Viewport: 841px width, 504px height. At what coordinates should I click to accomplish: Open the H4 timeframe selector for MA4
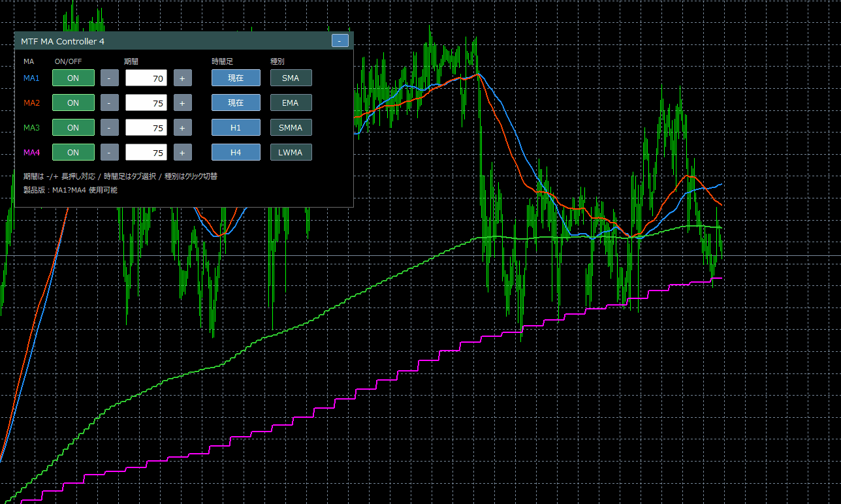tap(236, 152)
